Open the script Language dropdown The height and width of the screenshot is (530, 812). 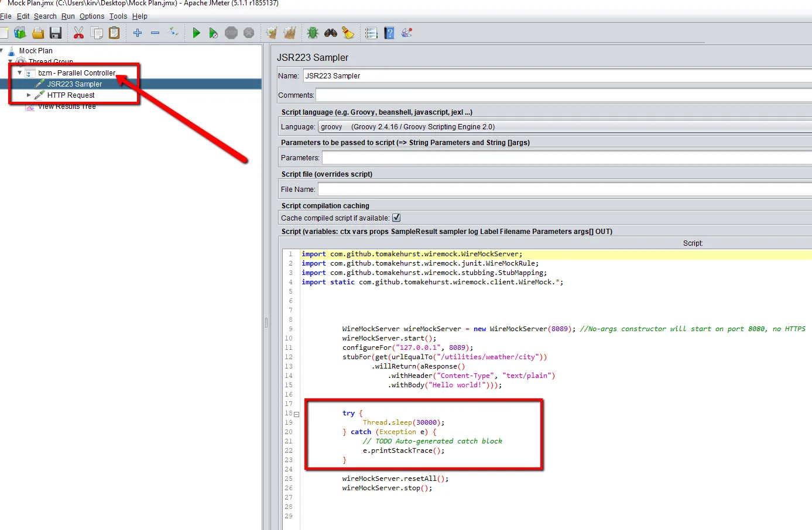pos(564,127)
